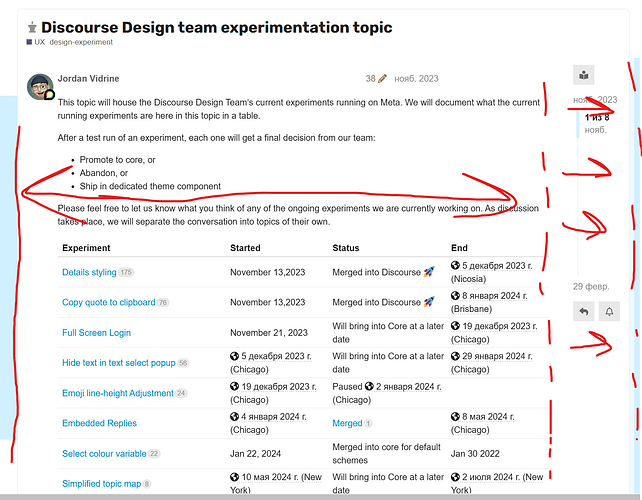This screenshot has height=500, width=642.
Task: Click the globe icon next to 8 января 2024 (Brisbane)
Action: point(455,295)
